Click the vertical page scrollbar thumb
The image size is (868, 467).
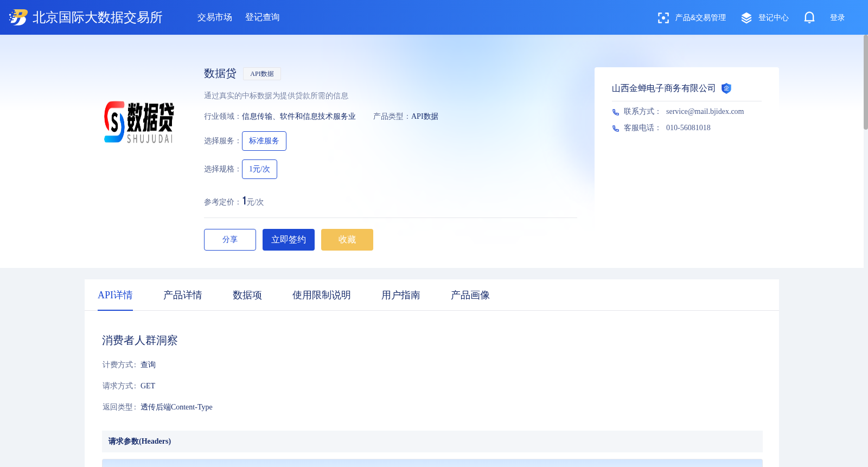click(866, 82)
